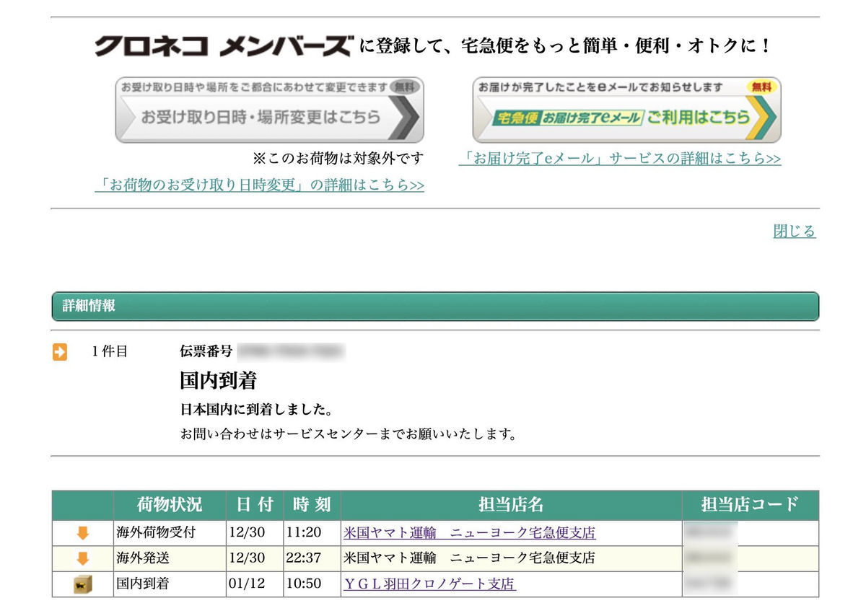Click orange arrow icon beside 1件目

coord(60,353)
